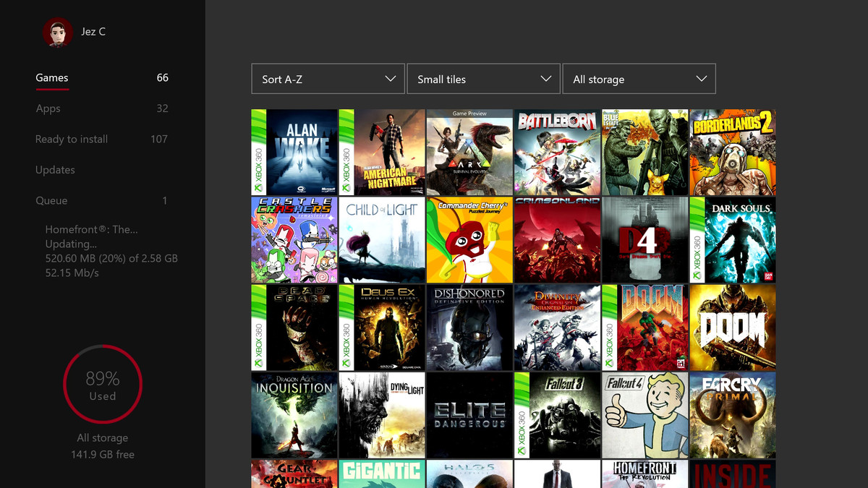Expand the Small tiles view dropdown
Screen dimensions: 868x488
pyautogui.click(x=483, y=78)
